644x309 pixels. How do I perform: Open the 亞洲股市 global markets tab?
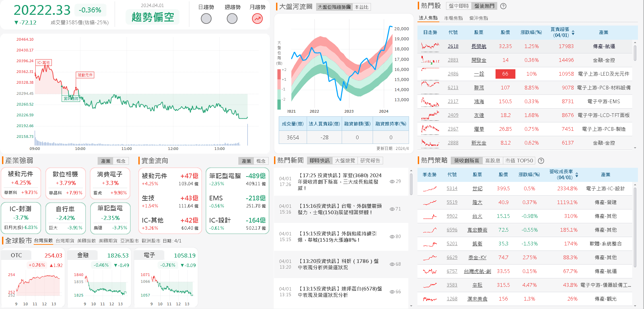tap(130, 241)
